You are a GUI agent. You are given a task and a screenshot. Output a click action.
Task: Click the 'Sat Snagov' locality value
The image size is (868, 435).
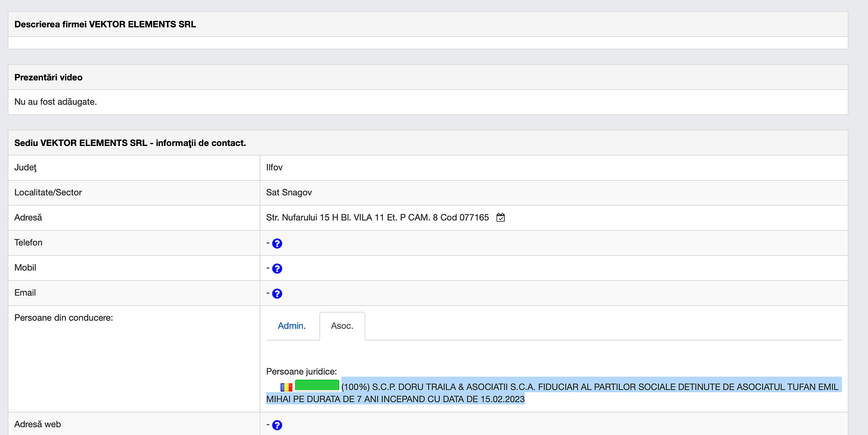pos(289,192)
